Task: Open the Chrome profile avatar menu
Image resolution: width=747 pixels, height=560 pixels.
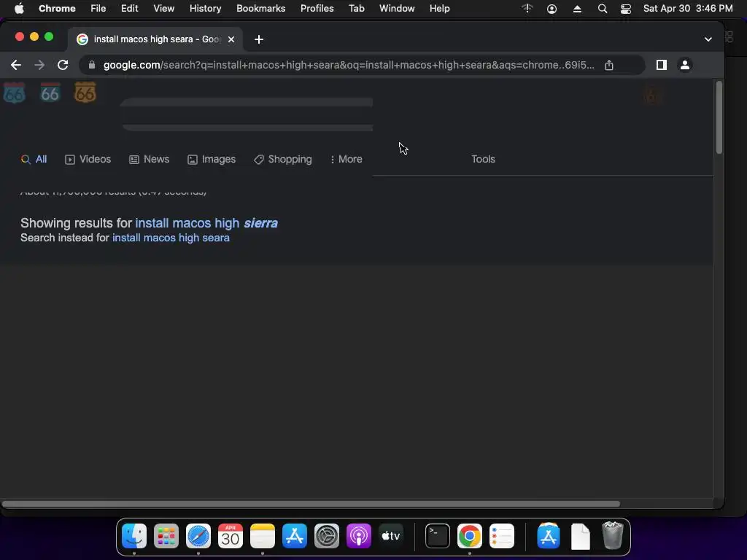Action: (684, 65)
